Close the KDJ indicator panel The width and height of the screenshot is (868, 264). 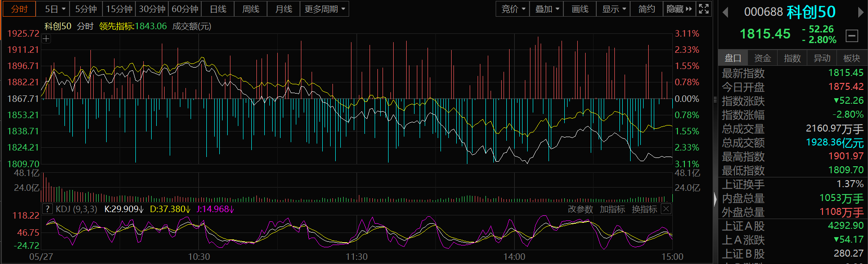click(666, 209)
